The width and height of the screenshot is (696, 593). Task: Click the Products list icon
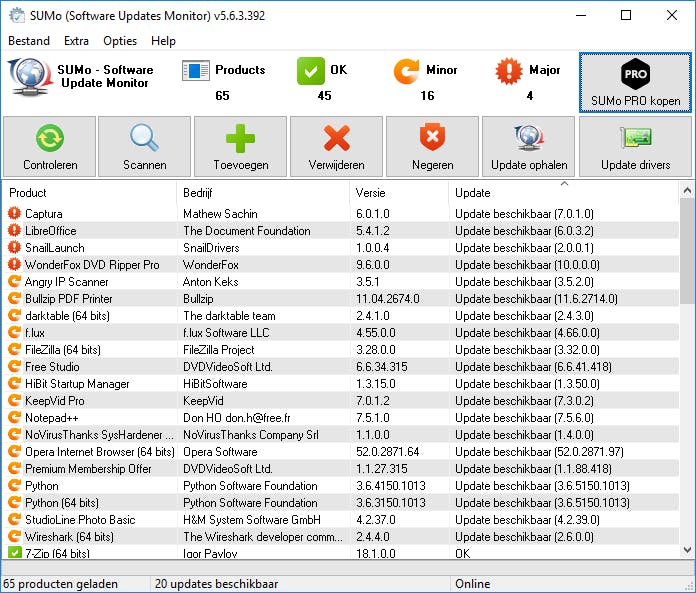tap(196, 71)
